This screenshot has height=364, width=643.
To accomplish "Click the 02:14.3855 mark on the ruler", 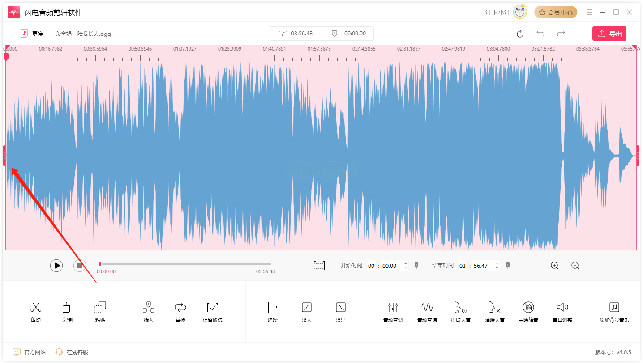I will pyautogui.click(x=364, y=49).
